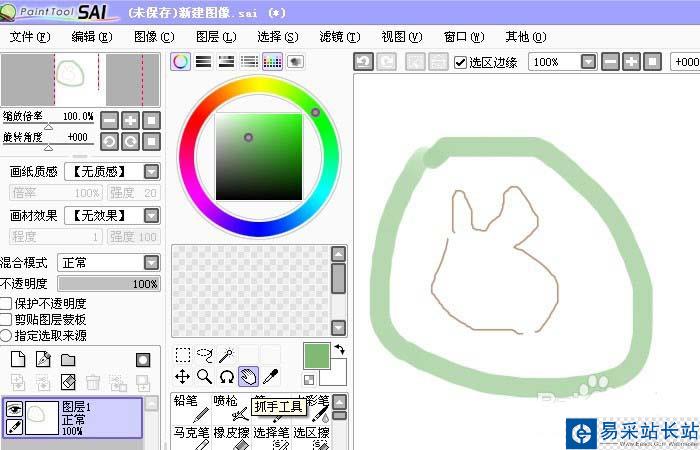
Task: Open the 100% zoom dropdown in toolbar
Action: tap(588, 62)
